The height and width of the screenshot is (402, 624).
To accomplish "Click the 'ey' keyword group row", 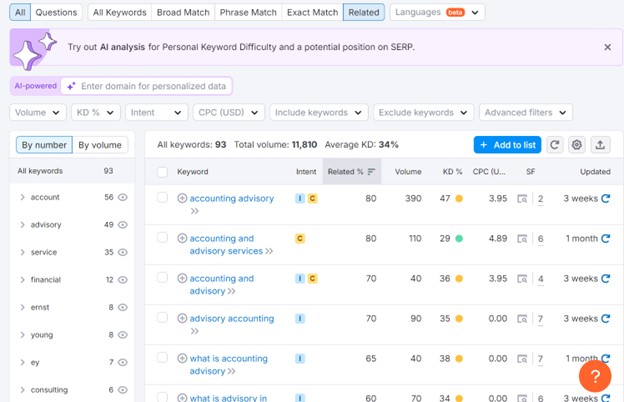I will click(x=72, y=362).
